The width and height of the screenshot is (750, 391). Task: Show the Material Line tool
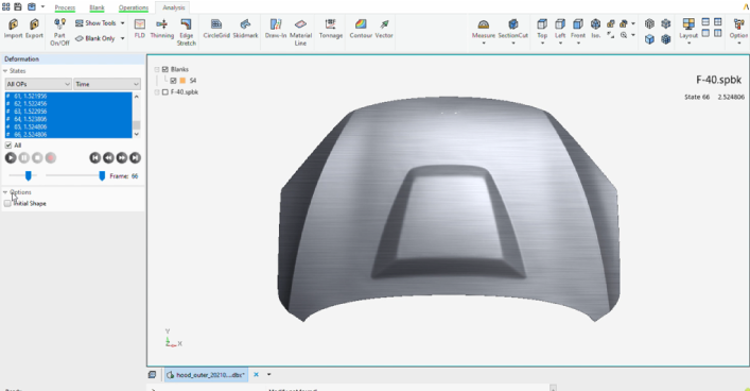pos(300,32)
